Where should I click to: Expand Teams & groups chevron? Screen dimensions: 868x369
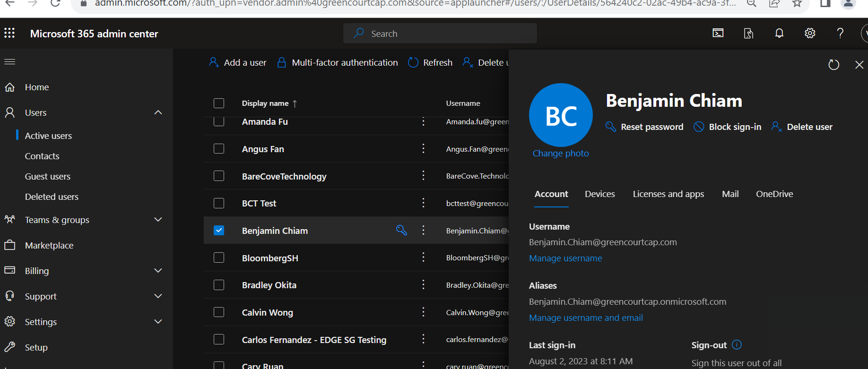click(x=158, y=220)
